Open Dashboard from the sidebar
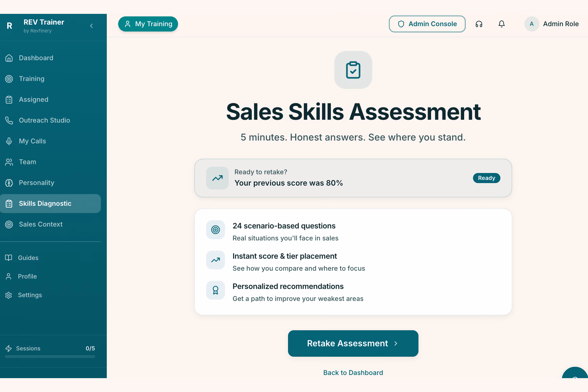 point(50,58)
